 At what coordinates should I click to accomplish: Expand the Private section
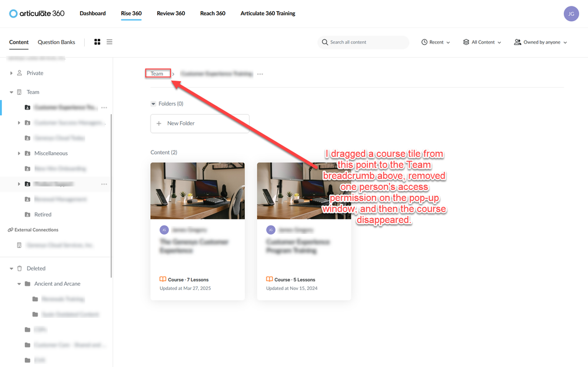11,73
